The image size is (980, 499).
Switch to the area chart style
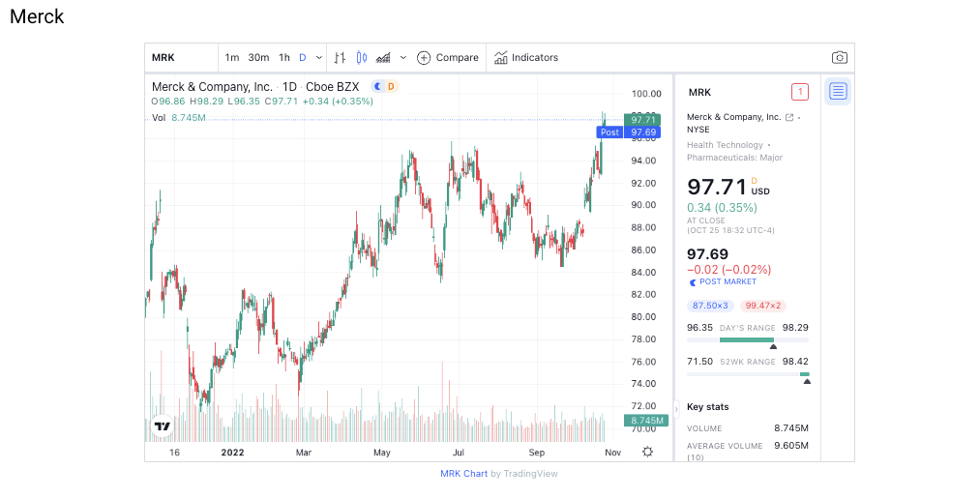click(383, 57)
